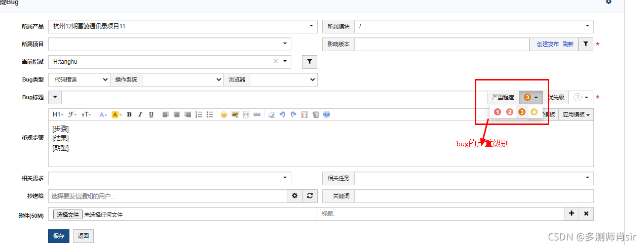Click filter icon beside 当前指派

[x=309, y=62]
